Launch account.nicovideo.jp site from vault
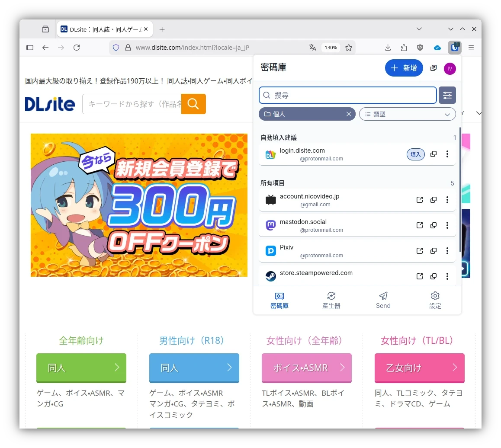Image resolution: width=501 pixels, height=448 pixels. pyautogui.click(x=419, y=200)
